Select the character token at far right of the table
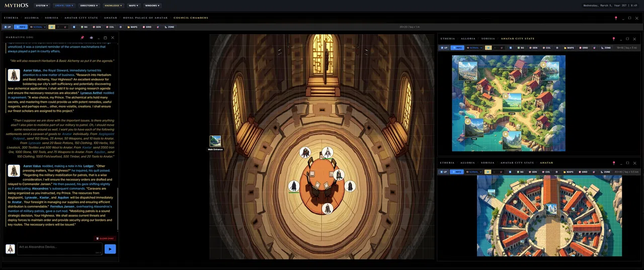 350,186
